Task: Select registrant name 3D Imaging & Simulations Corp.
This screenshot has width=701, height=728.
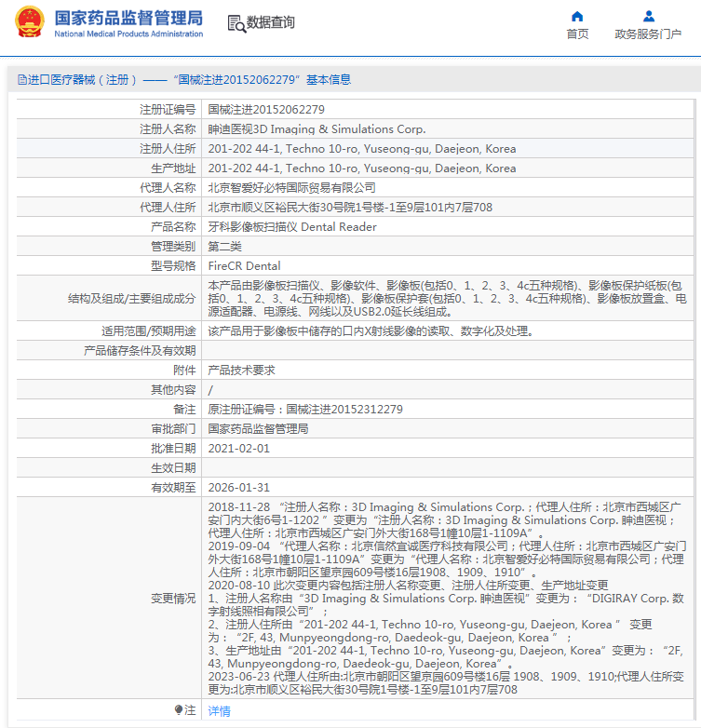Action: tap(317, 129)
